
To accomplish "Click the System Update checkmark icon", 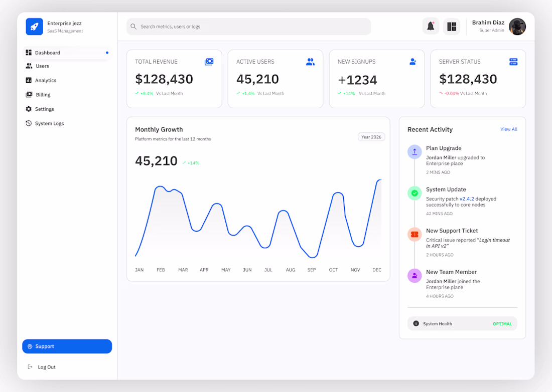I will click(x=415, y=193).
